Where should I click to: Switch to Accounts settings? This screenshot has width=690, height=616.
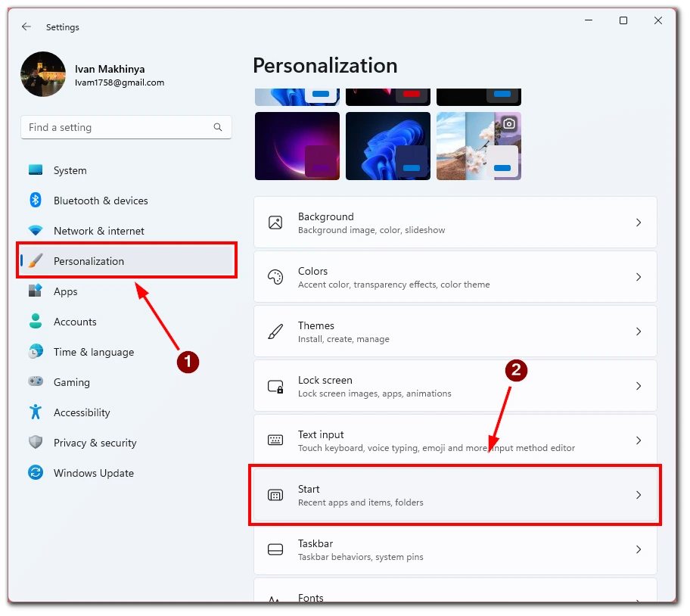126,322
